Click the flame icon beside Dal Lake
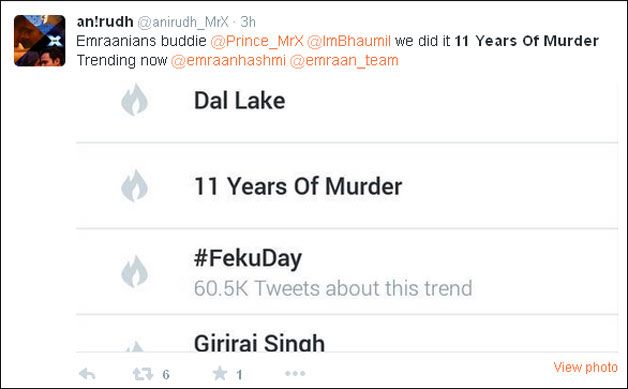The height and width of the screenshot is (389, 628). pos(135,100)
